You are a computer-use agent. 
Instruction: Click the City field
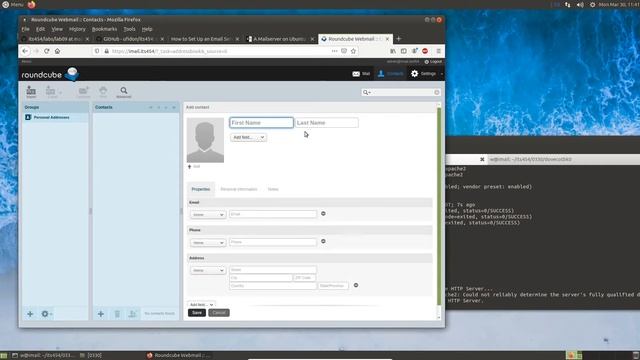click(261, 278)
